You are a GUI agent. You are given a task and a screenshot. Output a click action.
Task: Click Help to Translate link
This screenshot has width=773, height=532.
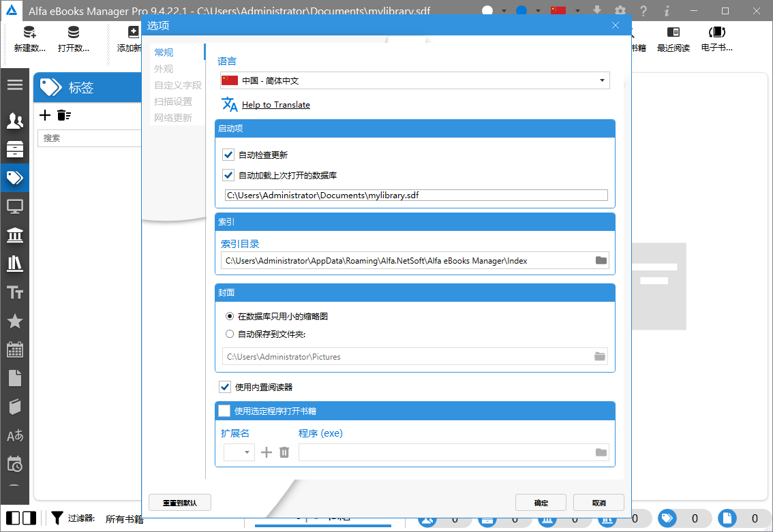coord(276,104)
